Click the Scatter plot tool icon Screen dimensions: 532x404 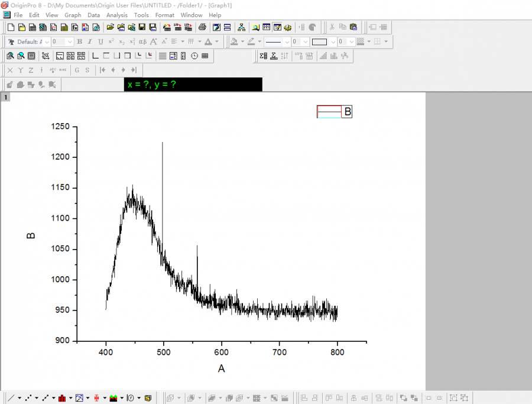point(28,397)
